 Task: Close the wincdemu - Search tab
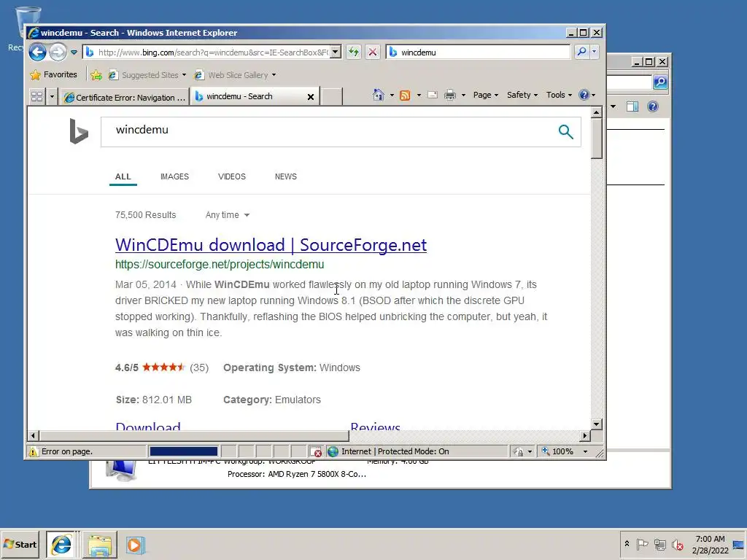(311, 97)
